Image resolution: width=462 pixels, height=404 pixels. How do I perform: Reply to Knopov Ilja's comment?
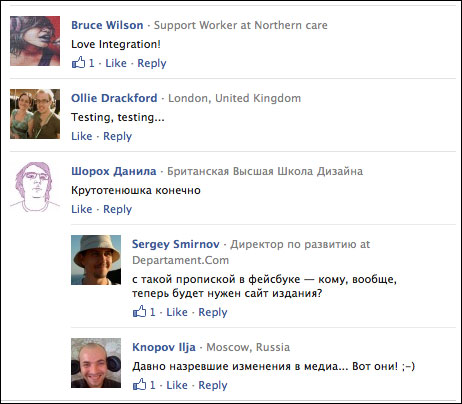(213, 385)
